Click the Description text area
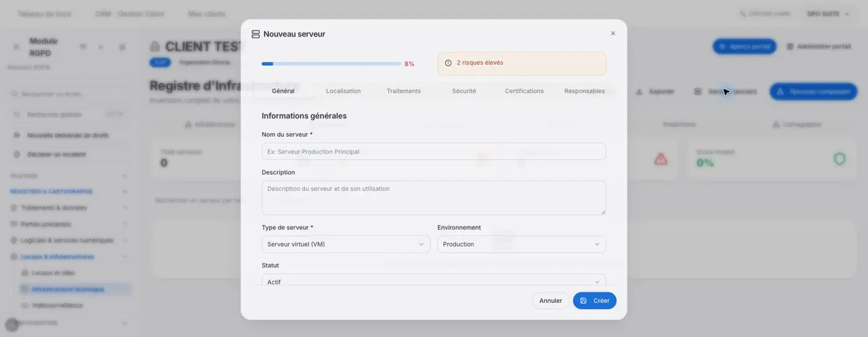Screen dimensions: 868x337 434,198
